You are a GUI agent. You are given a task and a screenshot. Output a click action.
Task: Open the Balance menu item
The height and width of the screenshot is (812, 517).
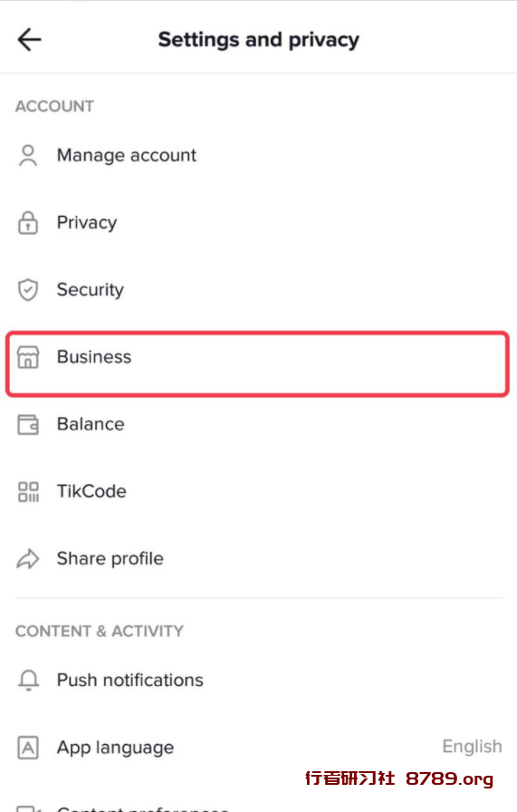[x=258, y=425]
